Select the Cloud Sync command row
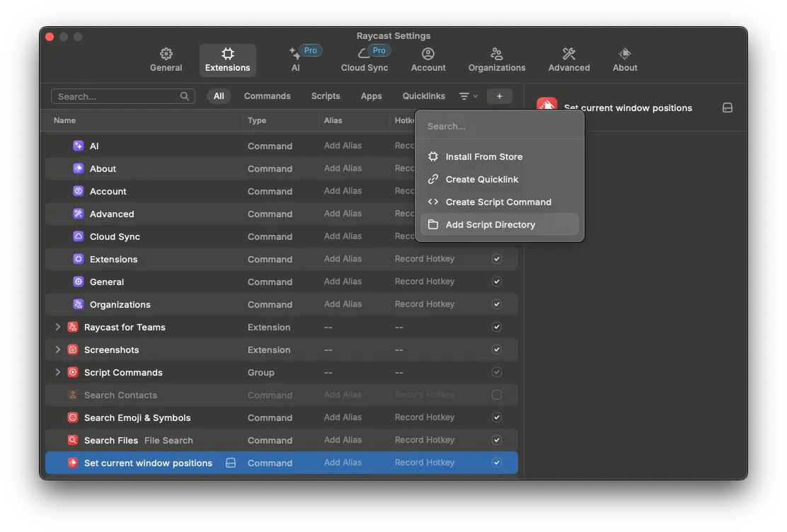Screen dimensions: 787x532 pyautogui.click(x=281, y=236)
